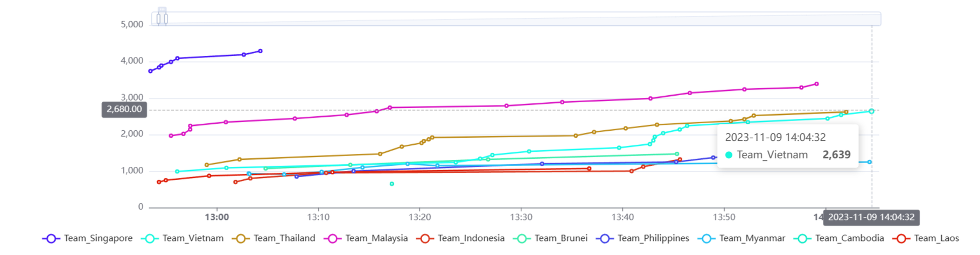Click the 2,680.00 y-axis pointer label
Screen dimensions: 980x255
coord(124,109)
